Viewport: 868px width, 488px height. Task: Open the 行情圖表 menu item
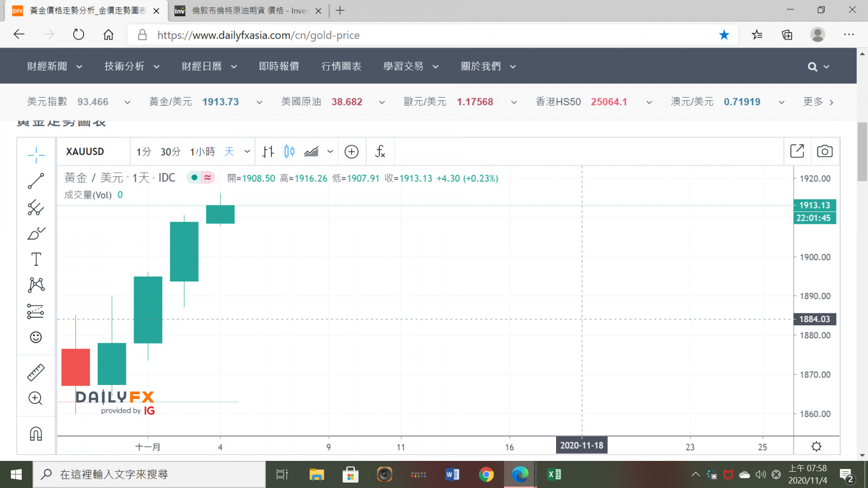[x=341, y=66]
